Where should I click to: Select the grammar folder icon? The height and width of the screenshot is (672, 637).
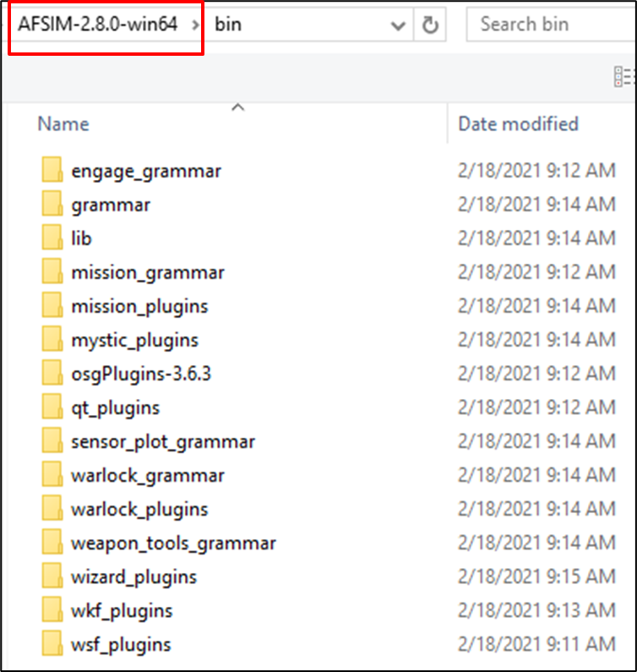(x=52, y=204)
